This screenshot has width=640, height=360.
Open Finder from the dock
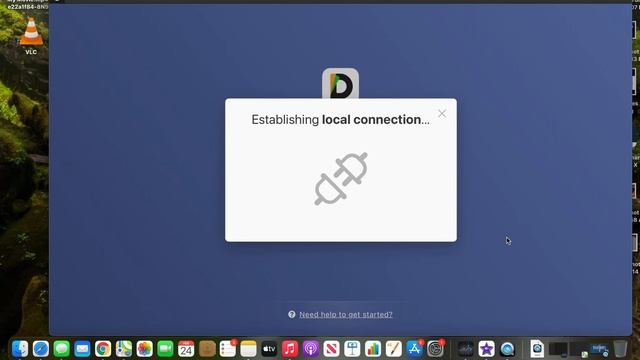pos(20,349)
